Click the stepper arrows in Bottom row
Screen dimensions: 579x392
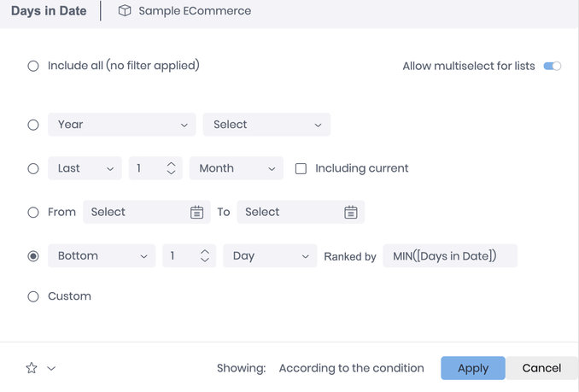tap(204, 255)
